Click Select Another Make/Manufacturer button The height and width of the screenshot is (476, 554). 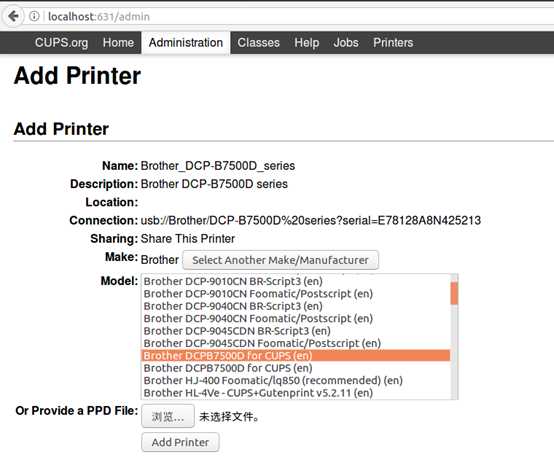point(281,260)
